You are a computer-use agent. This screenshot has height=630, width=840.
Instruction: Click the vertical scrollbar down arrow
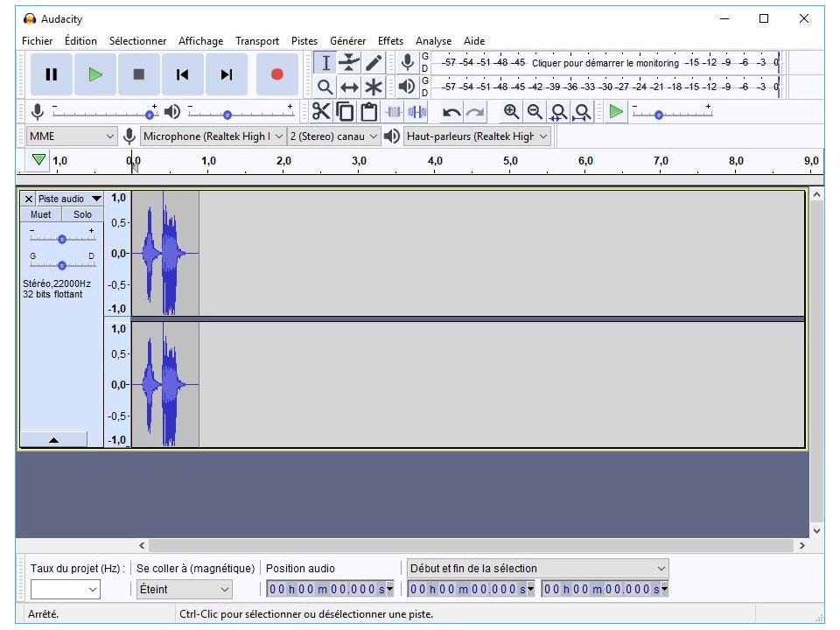tap(816, 531)
